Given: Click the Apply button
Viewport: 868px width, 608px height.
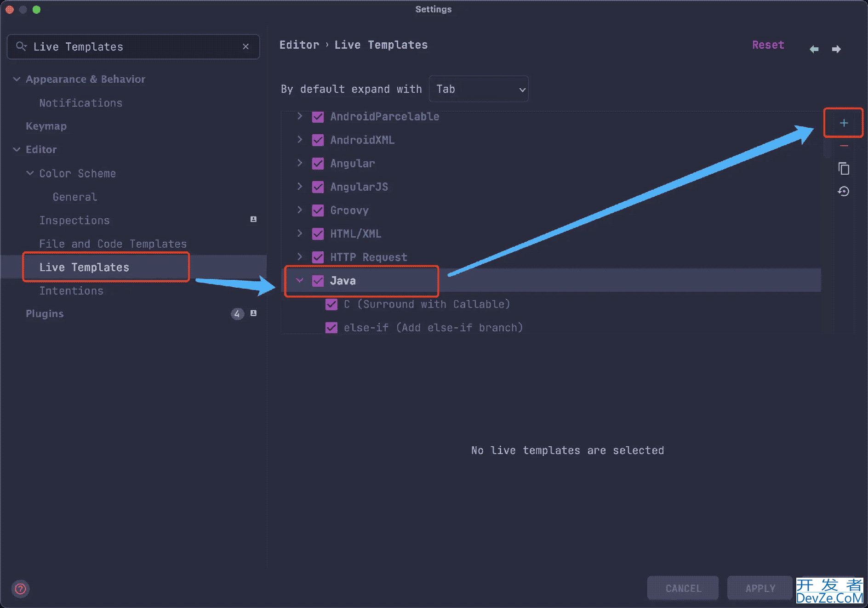Looking at the screenshot, I should [x=760, y=588].
